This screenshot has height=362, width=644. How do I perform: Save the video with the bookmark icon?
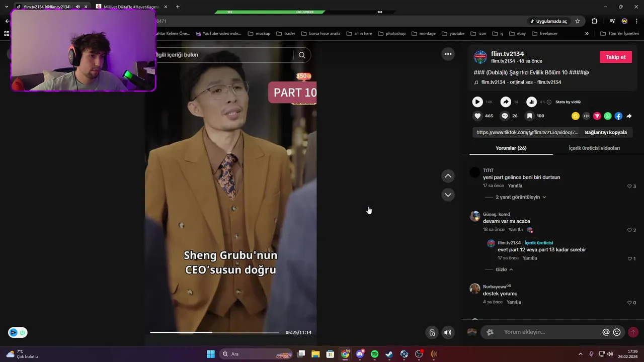(529, 116)
